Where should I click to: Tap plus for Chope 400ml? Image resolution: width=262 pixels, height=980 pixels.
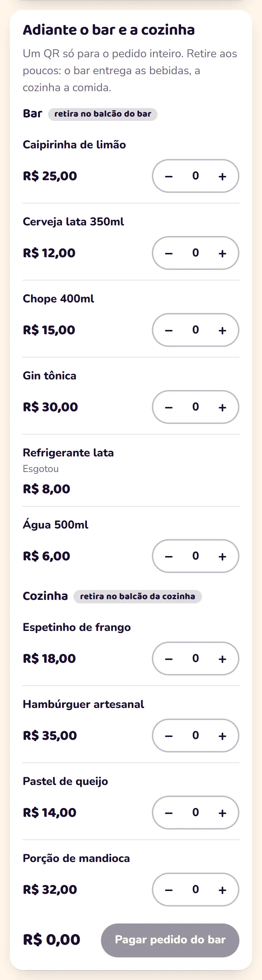(222, 330)
